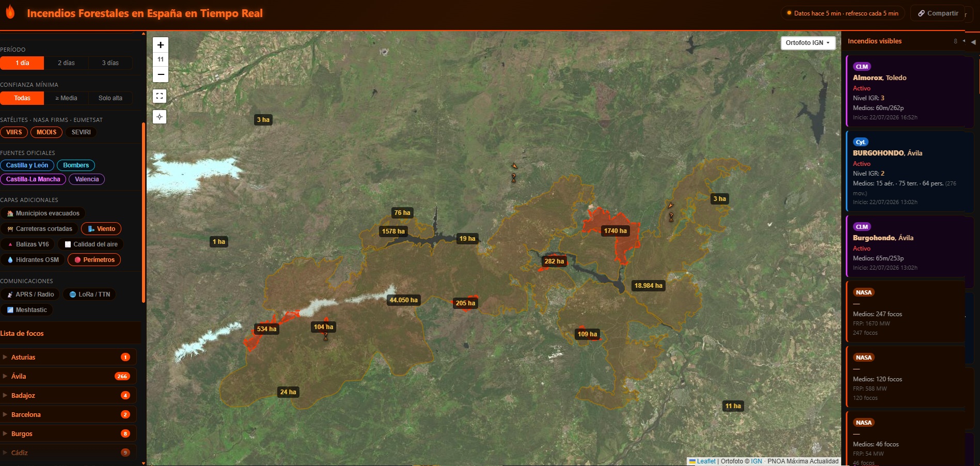Toggle the Bombers official source
Image resolution: width=980 pixels, height=466 pixels.
point(76,165)
